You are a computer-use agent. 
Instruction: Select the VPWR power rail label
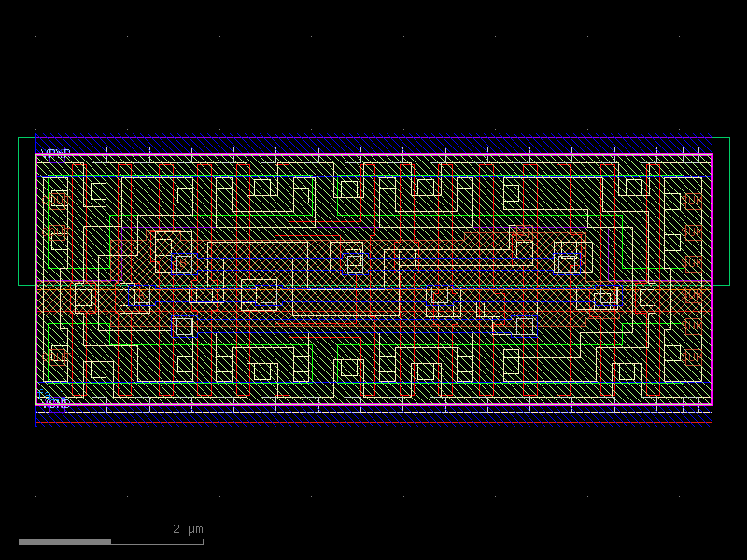[x=53, y=149]
